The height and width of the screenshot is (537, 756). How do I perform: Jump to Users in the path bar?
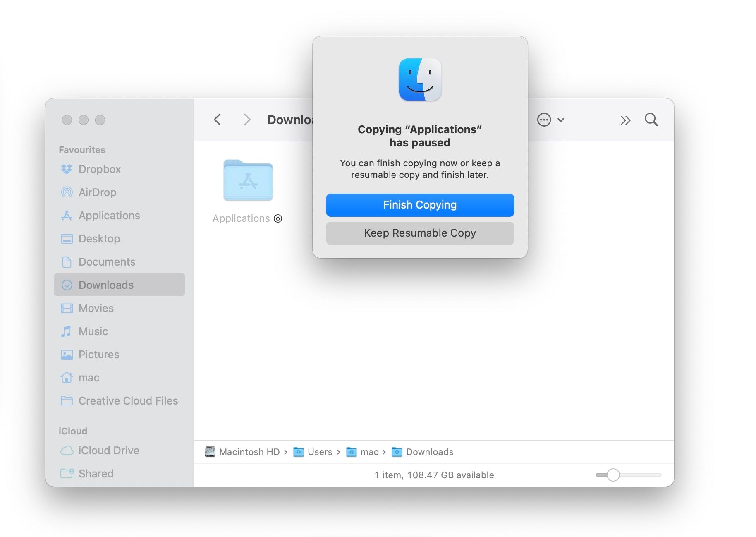click(x=313, y=452)
